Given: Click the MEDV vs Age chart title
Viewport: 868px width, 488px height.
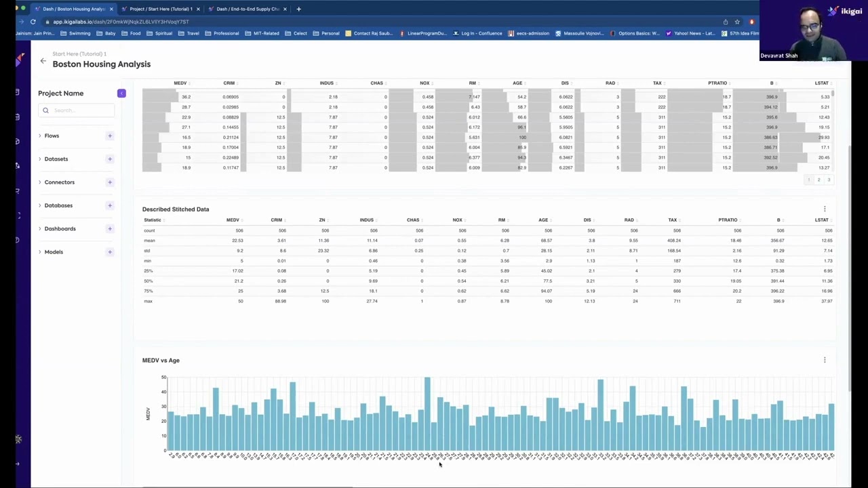Looking at the screenshot, I should point(161,360).
